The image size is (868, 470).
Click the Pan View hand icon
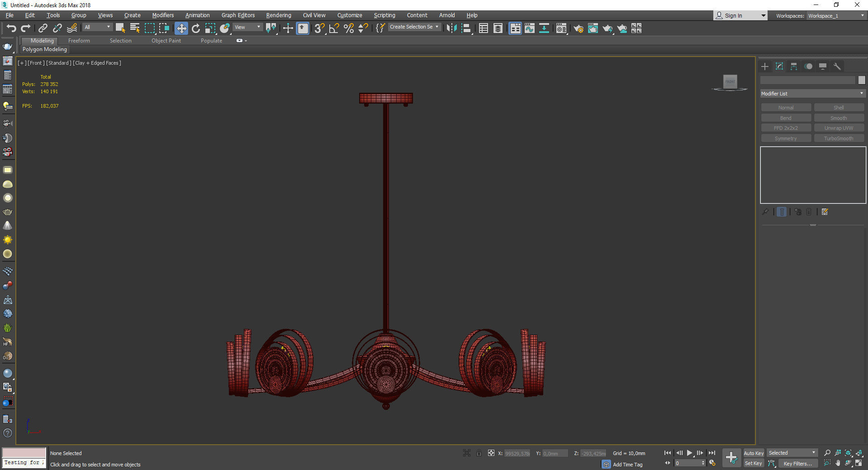click(838, 463)
